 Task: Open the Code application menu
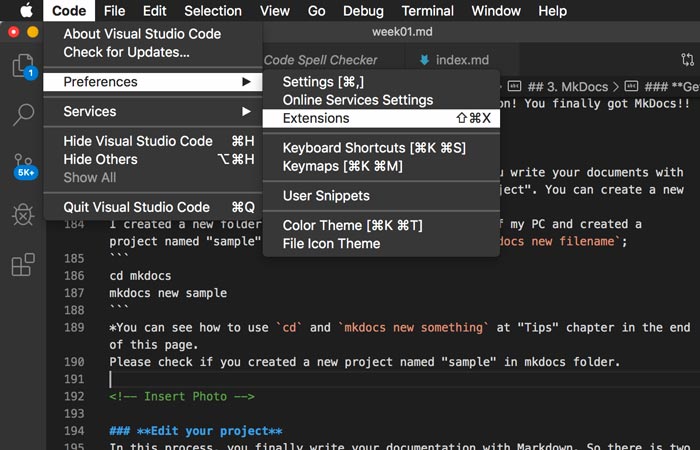(x=69, y=10)
